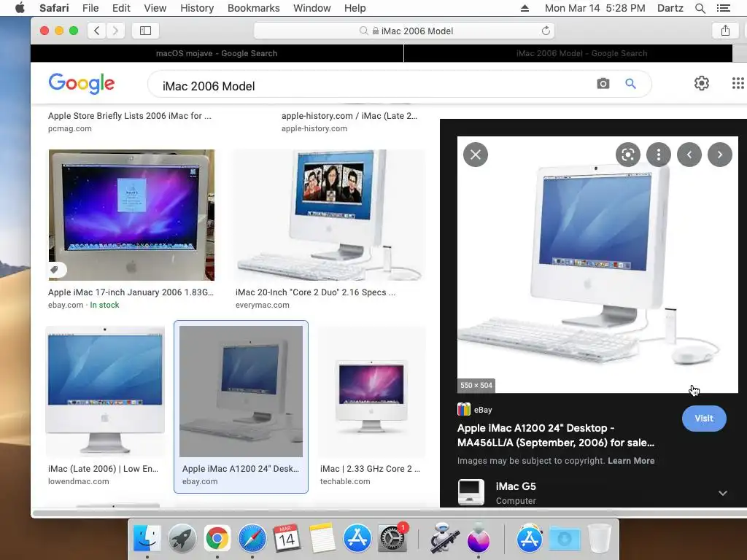747x560 pixels.
Task: Launch Google Chrome from Dock
Action: (217, 539)
